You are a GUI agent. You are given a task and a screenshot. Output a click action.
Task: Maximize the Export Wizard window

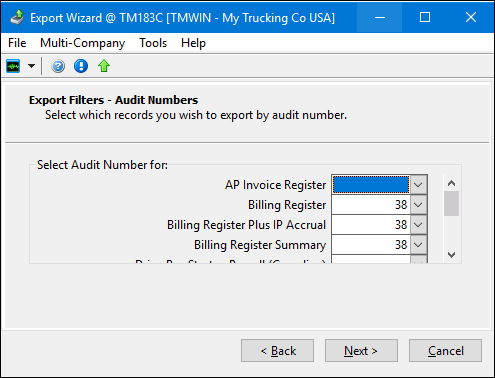click(x=425, y=17)
